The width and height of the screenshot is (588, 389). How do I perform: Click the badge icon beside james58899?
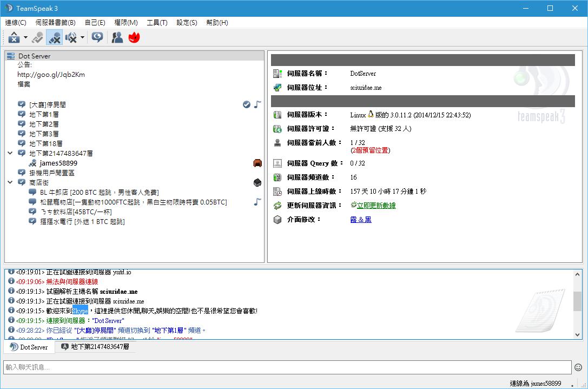tap(257, 163)
